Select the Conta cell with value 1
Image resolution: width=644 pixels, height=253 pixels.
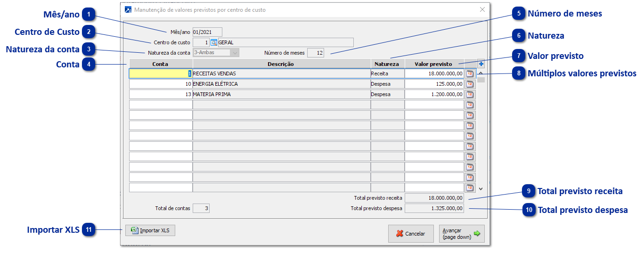161,73
